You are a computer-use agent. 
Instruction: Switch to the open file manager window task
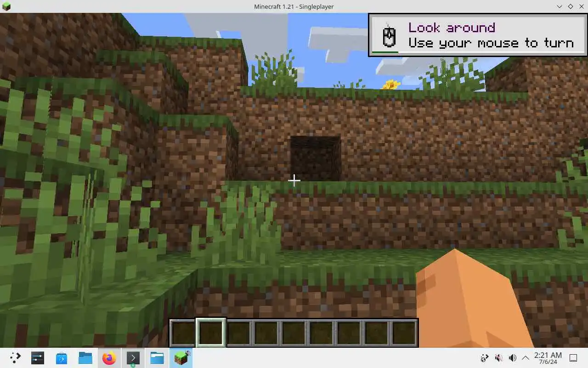point(157,358)
